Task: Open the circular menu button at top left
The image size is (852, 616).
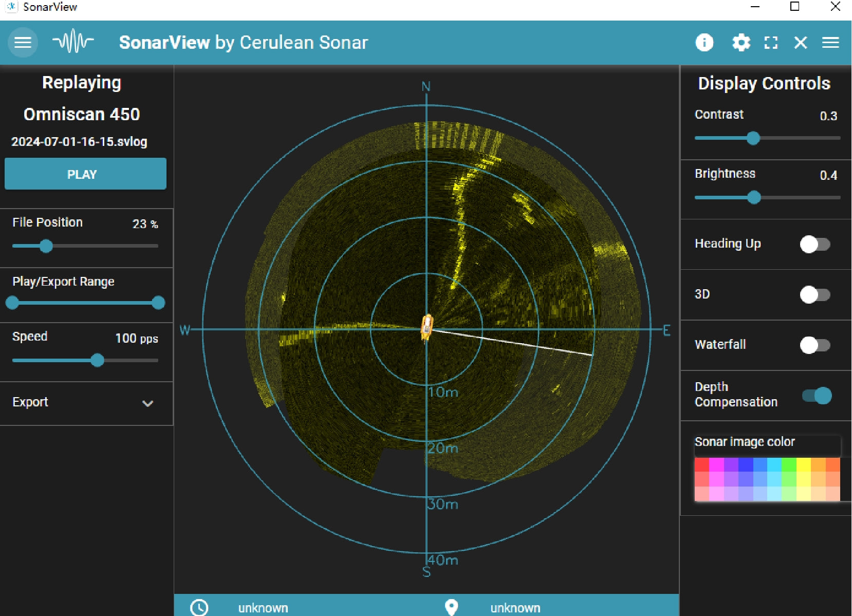Action: tap(23, 43)
